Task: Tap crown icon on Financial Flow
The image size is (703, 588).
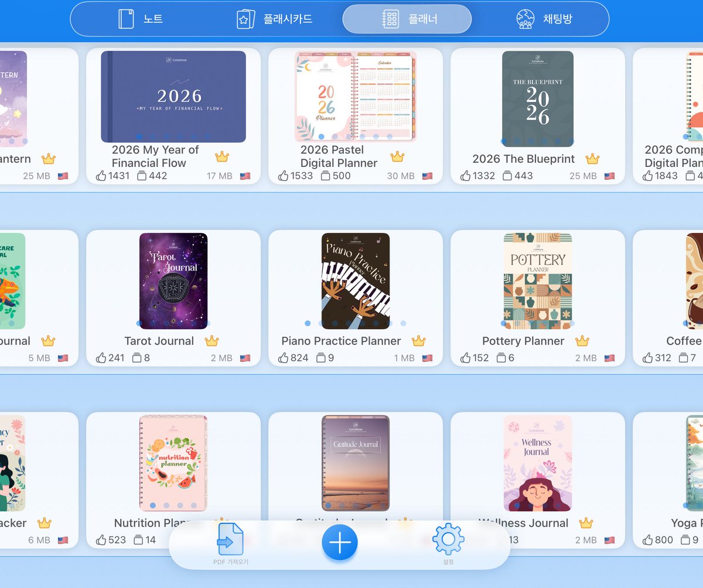Action: pos(221,156)
